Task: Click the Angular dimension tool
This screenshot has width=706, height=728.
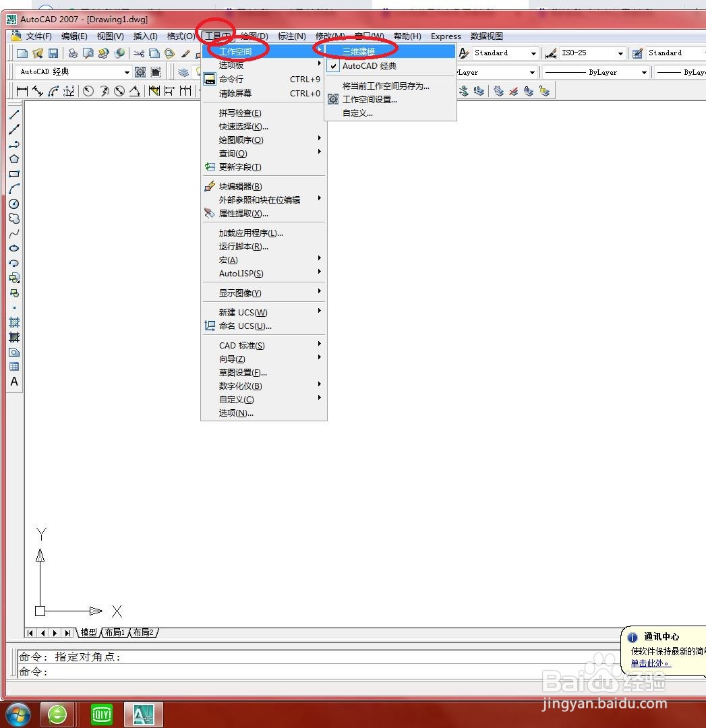Action: tap(135, 90)
